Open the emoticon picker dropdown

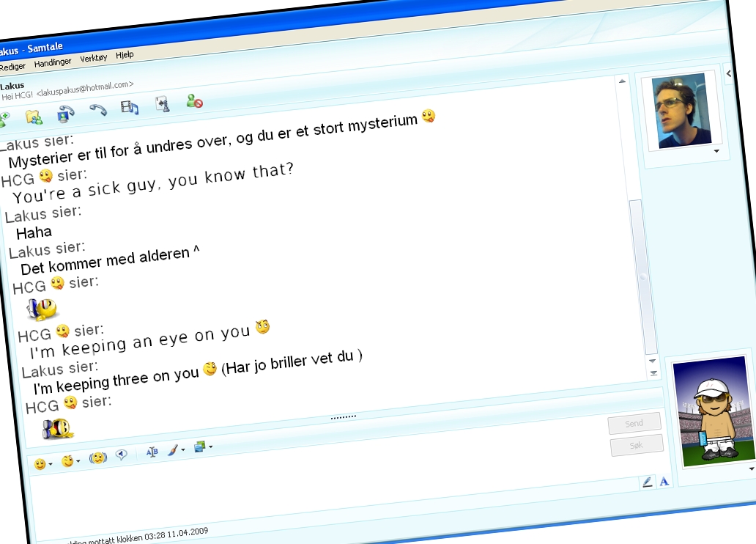(43, 464)
